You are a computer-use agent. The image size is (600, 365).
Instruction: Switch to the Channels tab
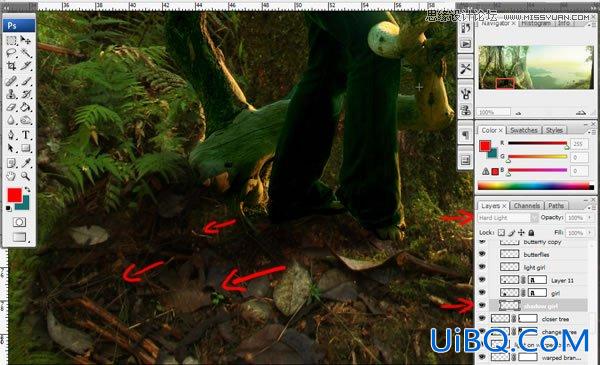pyautogui.click(x=527, y=206)
